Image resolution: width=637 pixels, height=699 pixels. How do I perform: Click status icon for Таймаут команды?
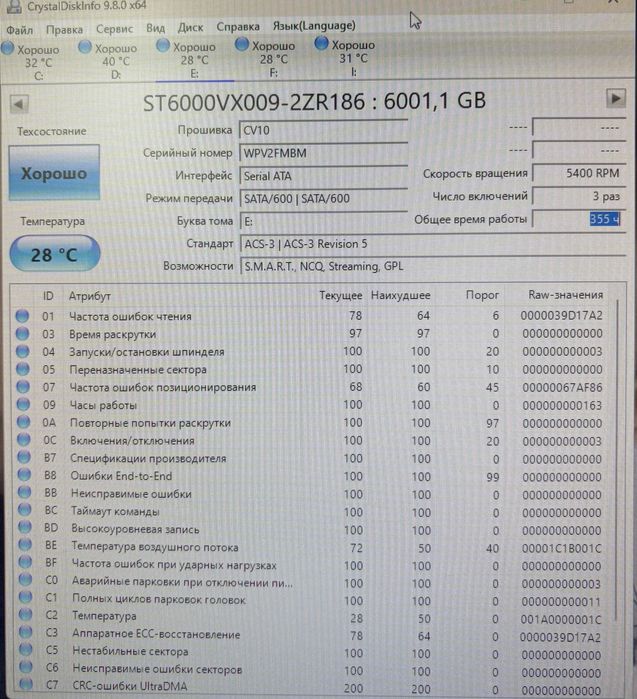pyautogui.click(x=24, y=510)
